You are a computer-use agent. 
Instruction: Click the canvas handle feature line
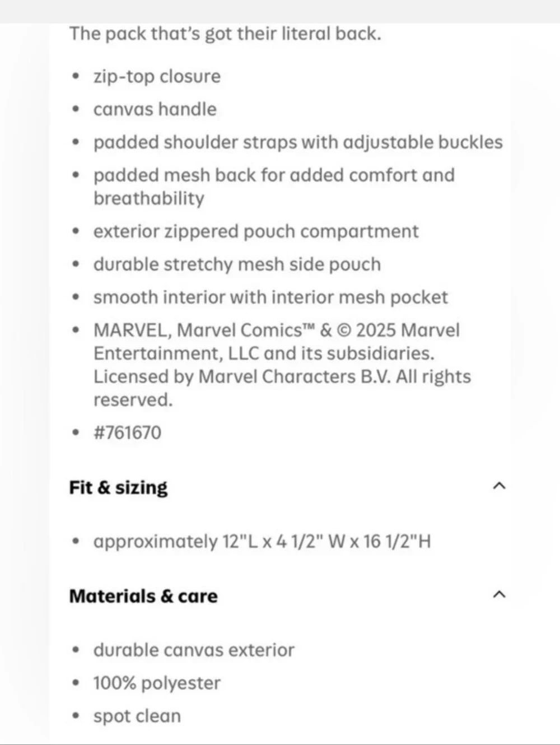pyautogui.click(x=155, y=109)
